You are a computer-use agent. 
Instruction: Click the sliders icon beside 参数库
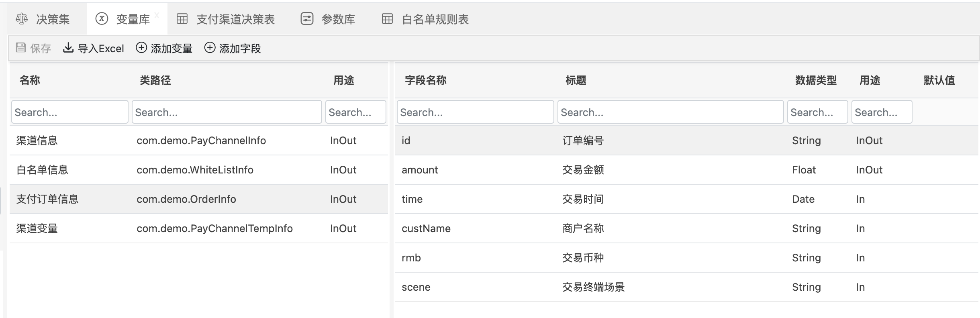pos(307,19)
